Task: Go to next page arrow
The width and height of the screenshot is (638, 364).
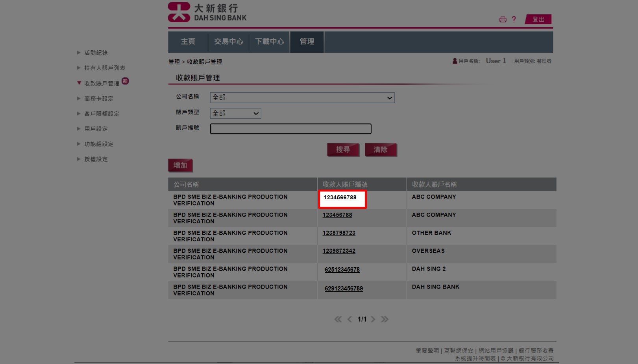Action: click(x=373, y=319)
